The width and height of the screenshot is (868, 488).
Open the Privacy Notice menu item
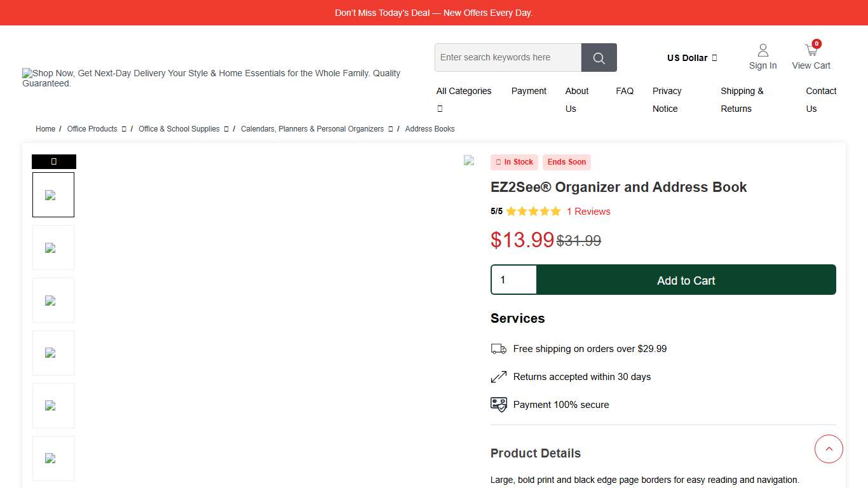tap(667, 100)
